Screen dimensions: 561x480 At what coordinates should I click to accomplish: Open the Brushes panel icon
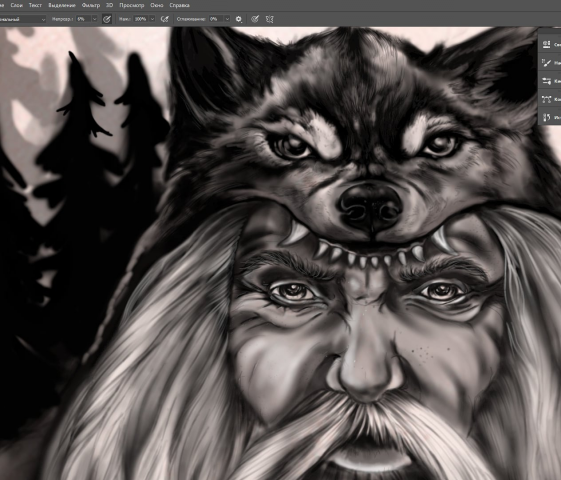tap(546, 81)
